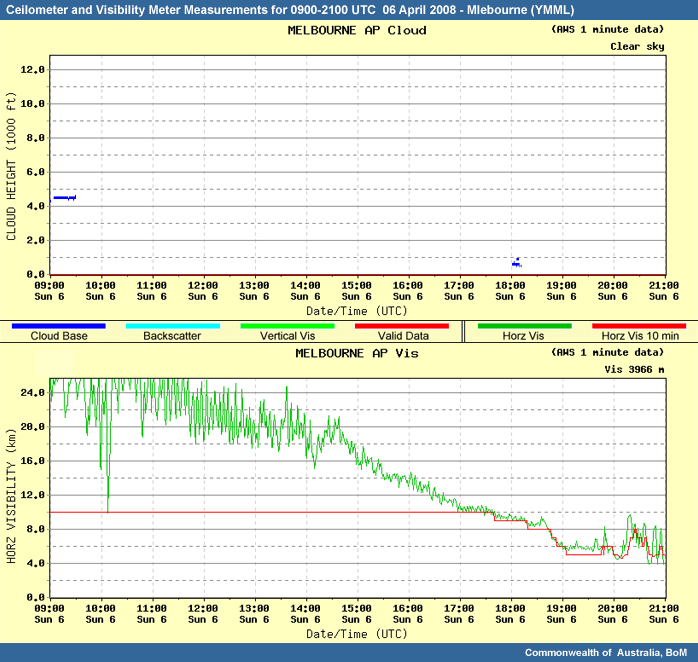Click the Vis 3966 m reading
The height and width of the screenshot is (662, 698).
(x=634, y=370)
